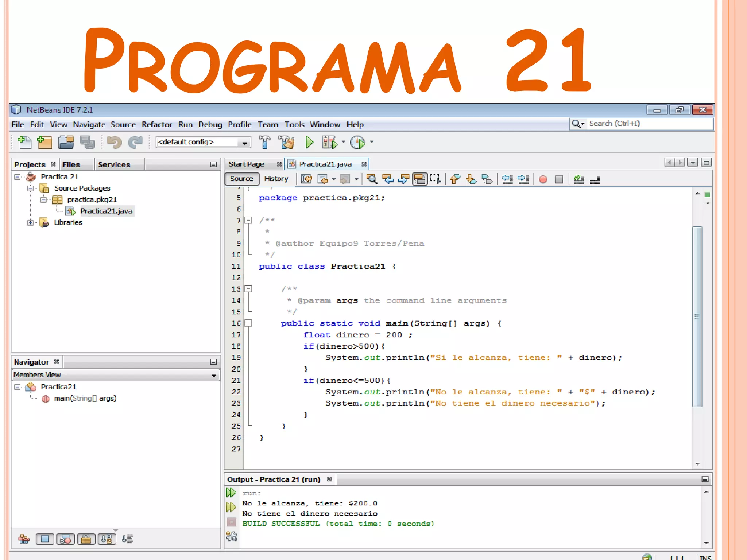Click the Find Next Occurrence icon
The width and height of the screenshot is (747, 560).
click(x=404, y=179)
